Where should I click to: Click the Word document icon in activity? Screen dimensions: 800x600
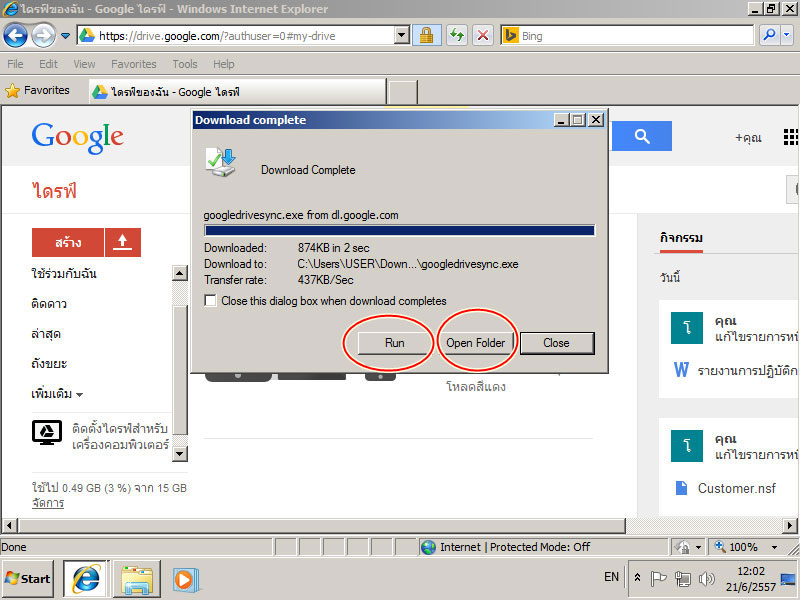coord(681,369)
